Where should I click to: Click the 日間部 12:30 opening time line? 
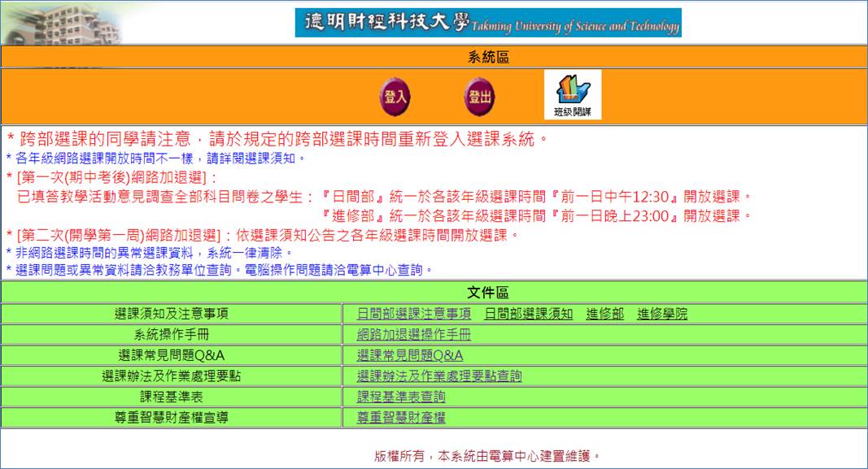pyautogui.click(x=384, y=197)
